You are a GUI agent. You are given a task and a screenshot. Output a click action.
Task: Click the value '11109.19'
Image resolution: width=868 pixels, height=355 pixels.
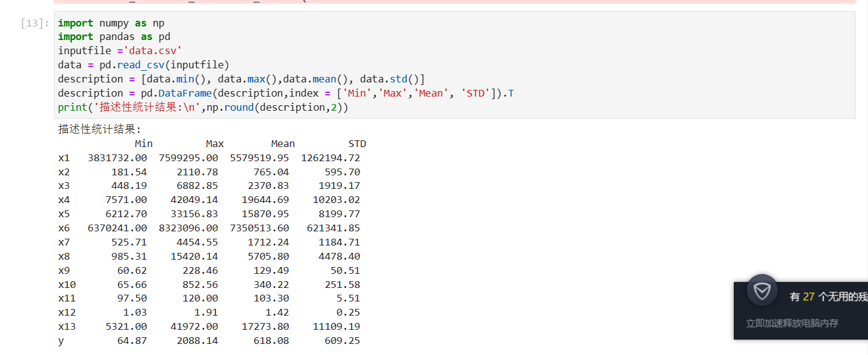tap(336, 327)
